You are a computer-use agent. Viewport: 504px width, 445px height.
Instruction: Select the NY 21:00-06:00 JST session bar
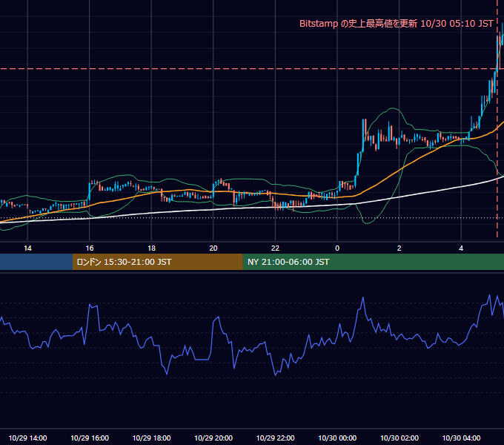pyautogui.click(x=373, y=262)
